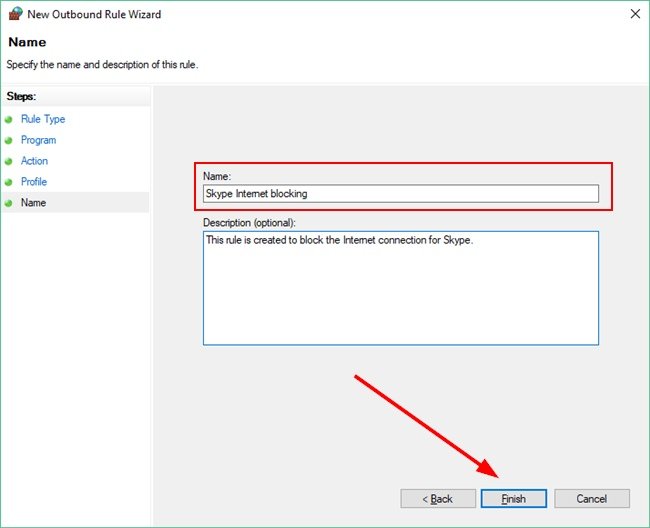Viewport: 650px width, 528px height.
Task: Click the Finish button
Action: click(x=514, y=498)
